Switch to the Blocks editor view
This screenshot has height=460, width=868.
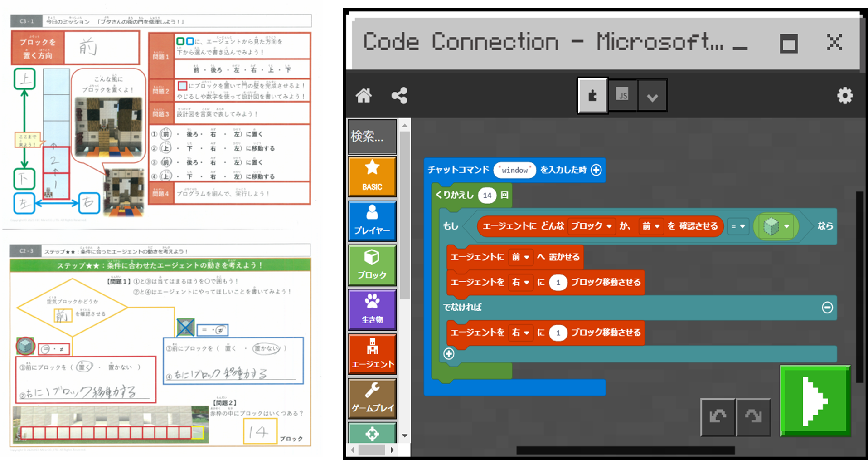click(592, 95)
